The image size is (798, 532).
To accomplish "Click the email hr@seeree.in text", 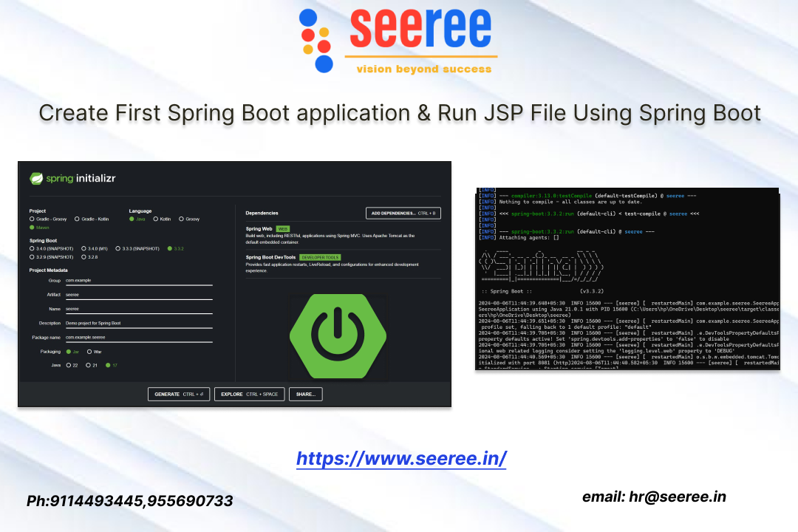I will [654, 497].
